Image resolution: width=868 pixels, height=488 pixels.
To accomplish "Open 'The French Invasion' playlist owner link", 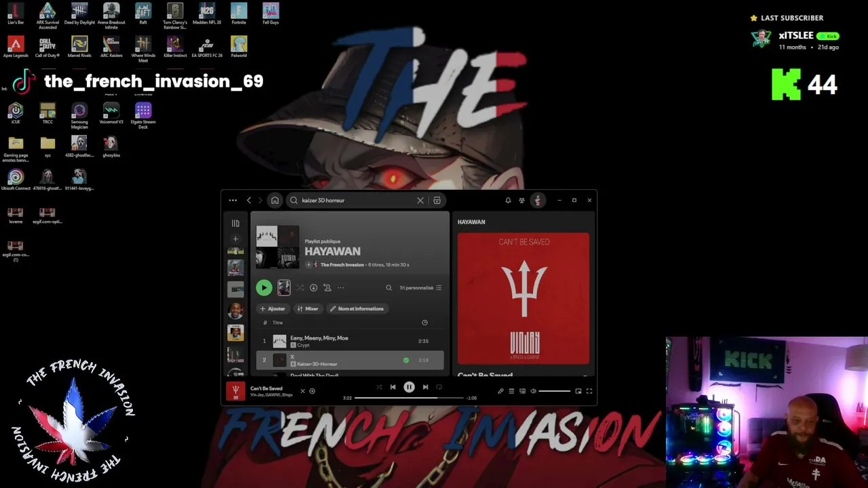I will pos(342,265).
